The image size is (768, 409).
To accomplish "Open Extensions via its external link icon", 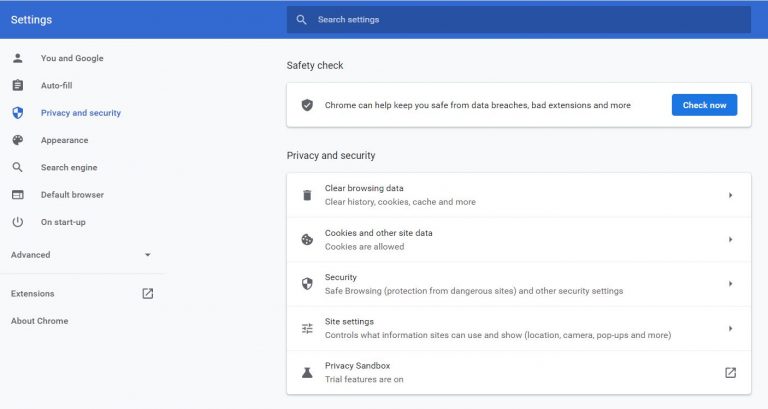I will (x=147, y=293).
